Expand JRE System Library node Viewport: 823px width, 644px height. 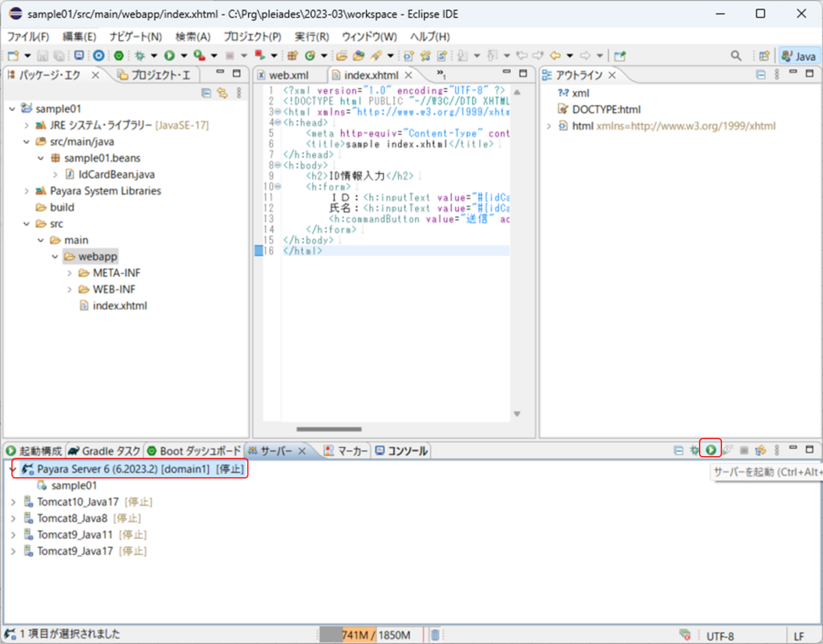26,126
